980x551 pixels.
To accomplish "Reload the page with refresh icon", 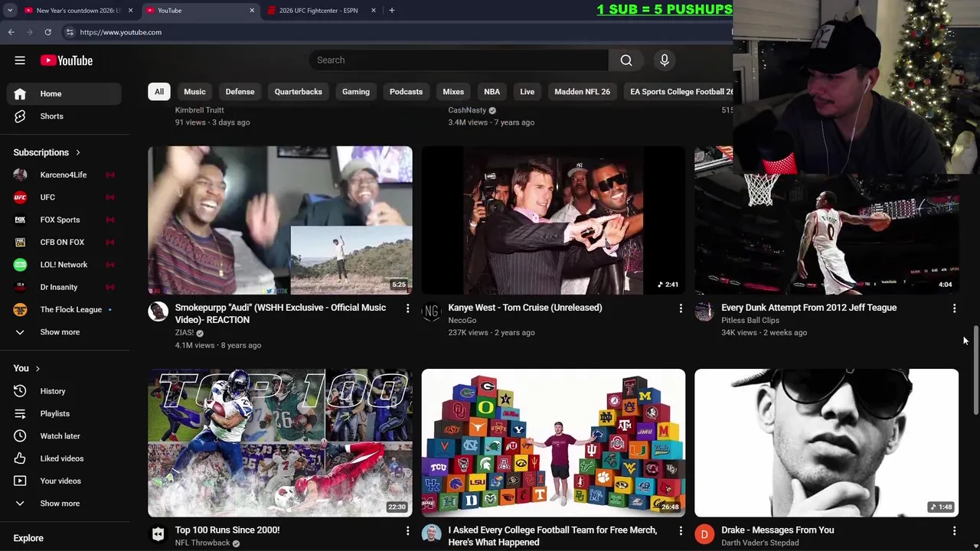I will click(x=47, y=32).
